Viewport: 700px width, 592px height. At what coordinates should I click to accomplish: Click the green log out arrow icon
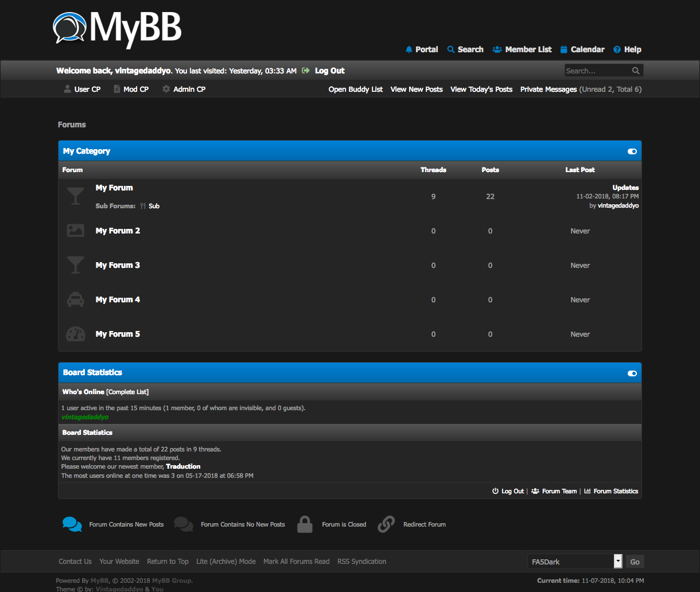306,71
